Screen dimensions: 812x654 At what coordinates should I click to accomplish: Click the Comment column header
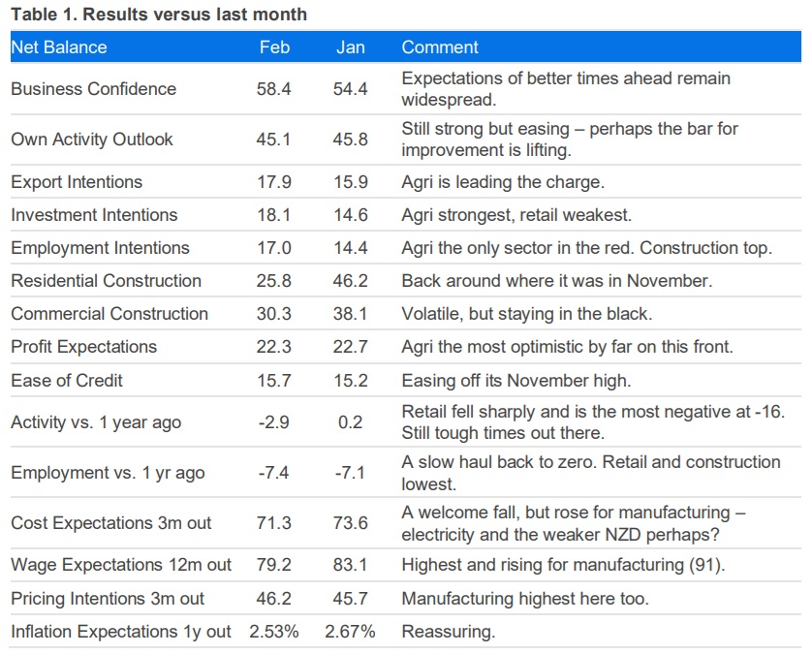click(x=440, y=47)
